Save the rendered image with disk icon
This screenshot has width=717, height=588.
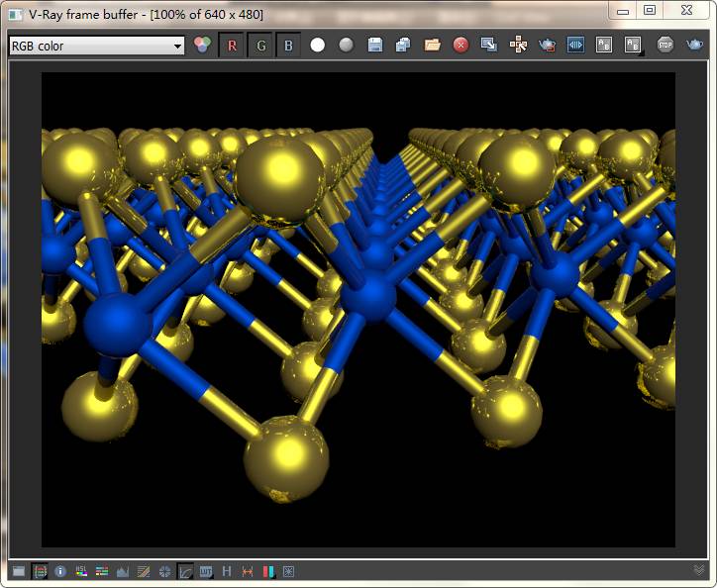(374, 46)
